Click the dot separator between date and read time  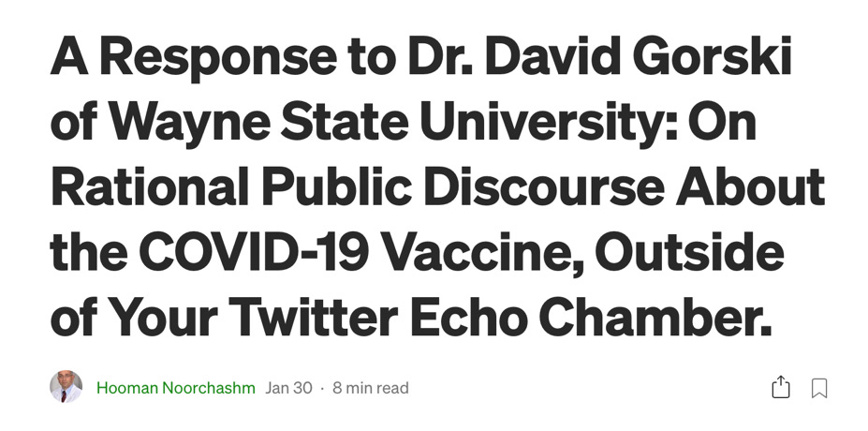[322, 389]
